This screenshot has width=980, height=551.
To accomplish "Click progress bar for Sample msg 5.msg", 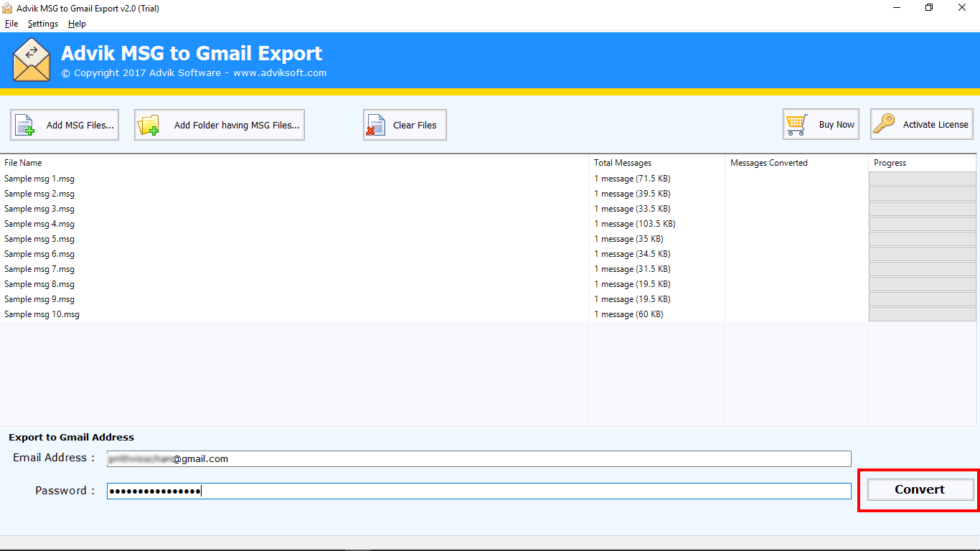I will point(923,239).
